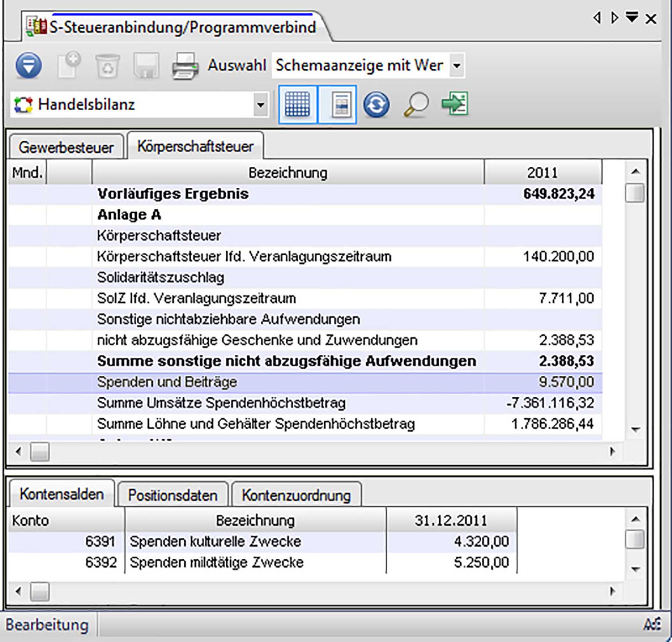672x642 pixels.
Task: Click the 2011 column header
Action: pyautogui.click(x=542, y=172)
